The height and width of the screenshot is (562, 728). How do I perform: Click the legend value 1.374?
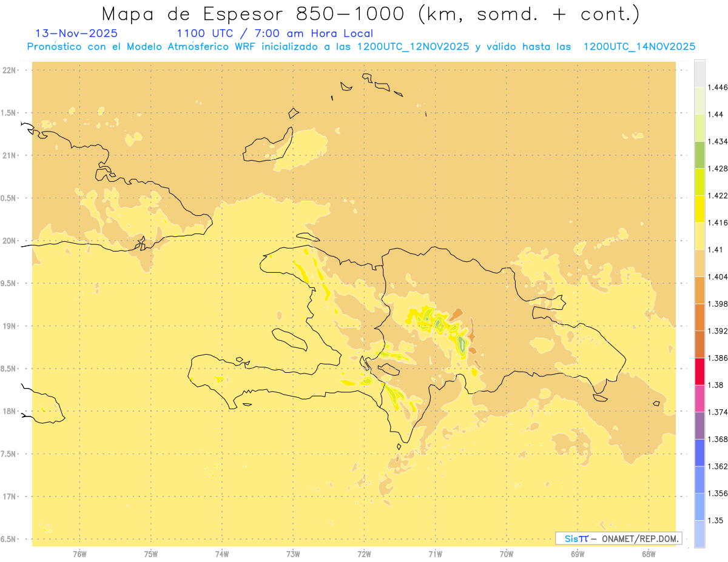(x=718, y=412)
